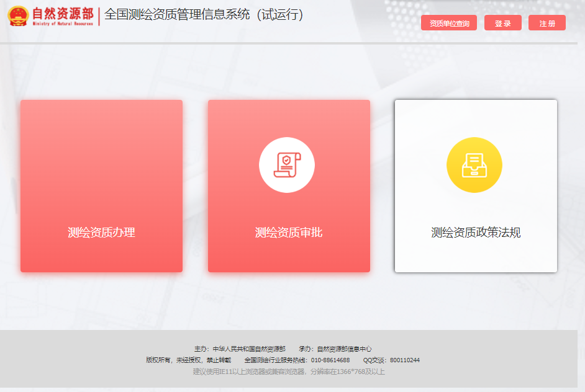The height and width of the screenshot is (392, 585).
Task: Click the IE11 browser recommendation line
Action: [289, 372]
